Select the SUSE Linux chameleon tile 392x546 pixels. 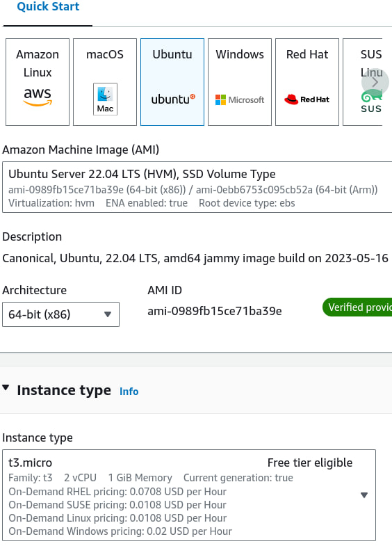click(x=362, y=82)
